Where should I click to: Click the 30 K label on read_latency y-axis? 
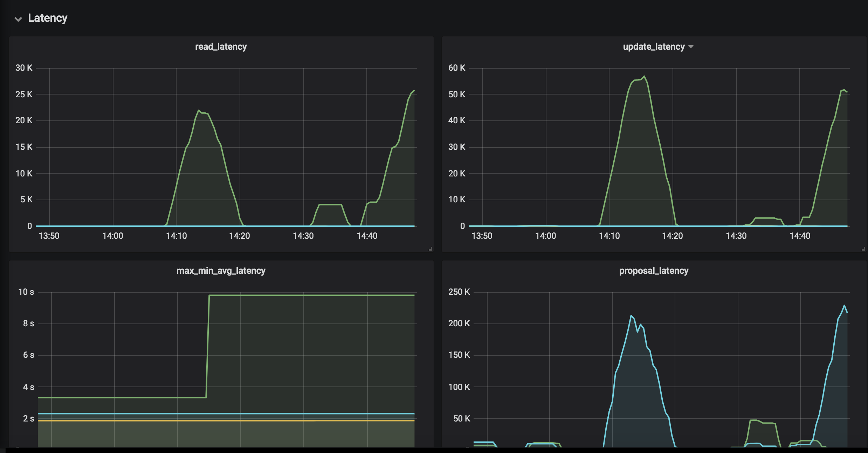point(24,68)
